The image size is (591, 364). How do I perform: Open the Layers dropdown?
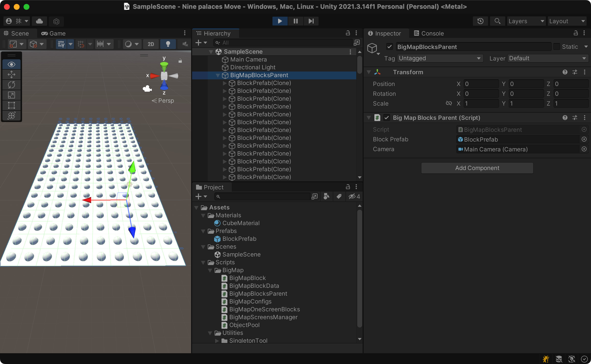(526, 21)
